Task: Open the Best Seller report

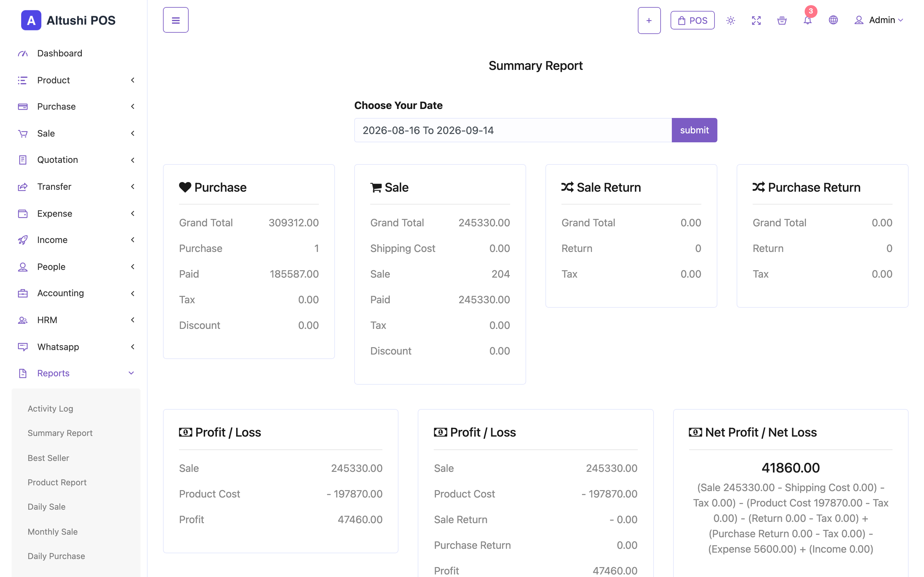Action: click(x=48, y=458)
